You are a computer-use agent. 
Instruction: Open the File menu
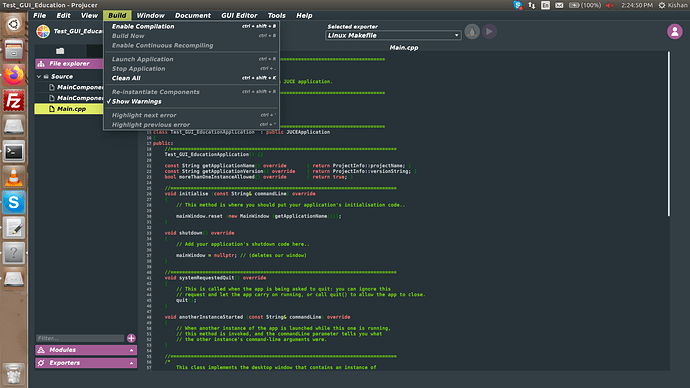click(x=40, y=15)
